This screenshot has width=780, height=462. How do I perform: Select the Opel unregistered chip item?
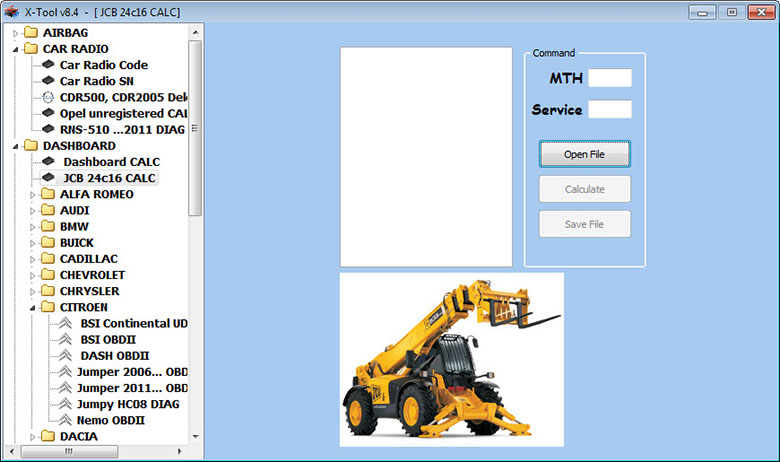pos(122,113)
